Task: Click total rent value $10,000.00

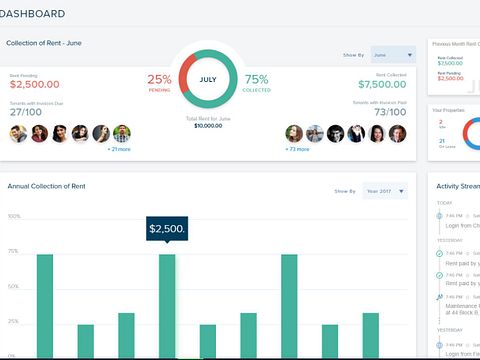Action: click(x=208, y=126)
